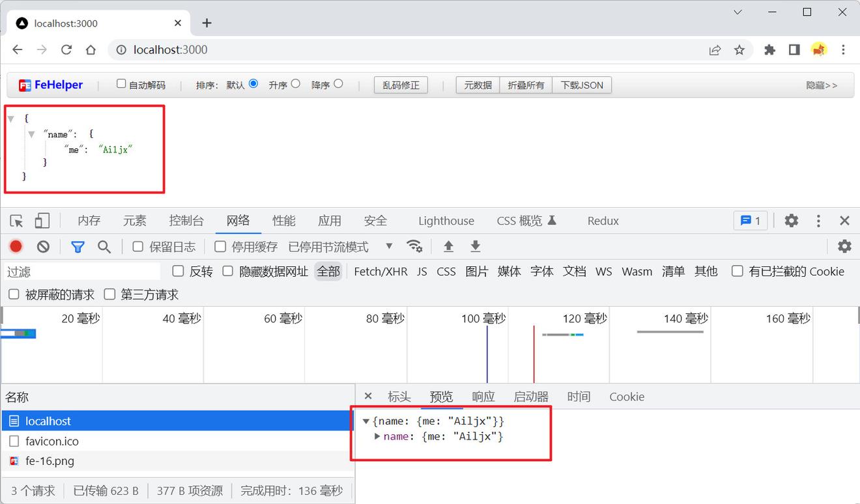Viewport: 860px width, 504px height.
Task: Click the record network log red button
Action: tap(16, 246)
